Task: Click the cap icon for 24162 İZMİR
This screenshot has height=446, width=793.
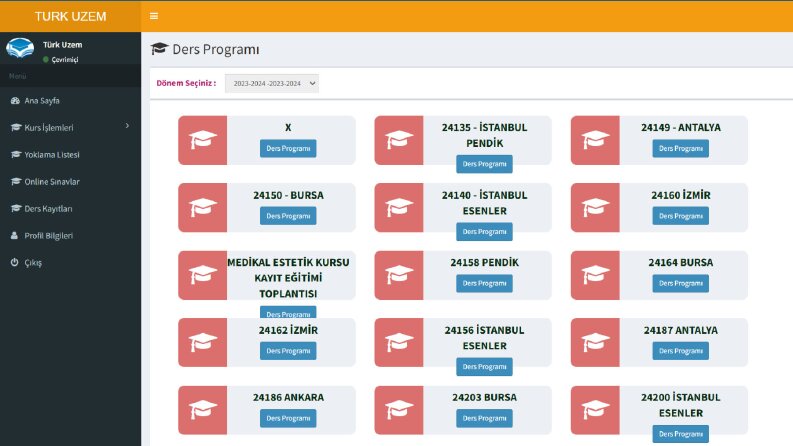Action: click(202, 342)
